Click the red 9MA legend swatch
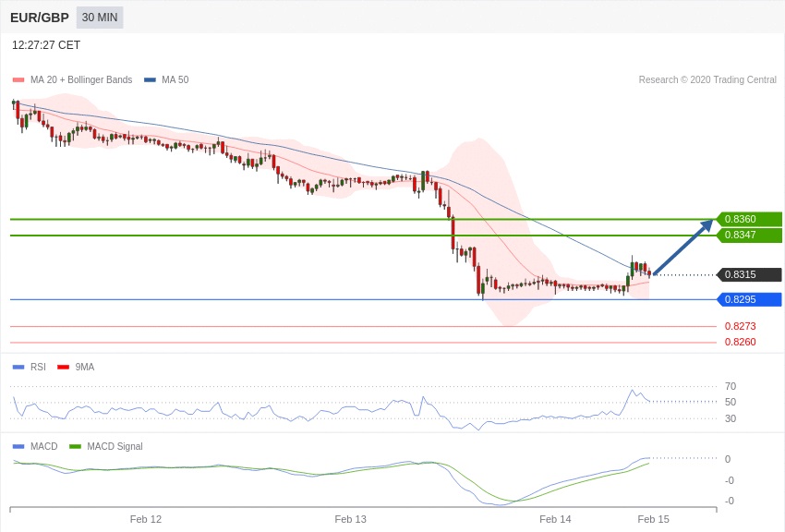Viewport: 785px width, 532px height. (63, 368)
